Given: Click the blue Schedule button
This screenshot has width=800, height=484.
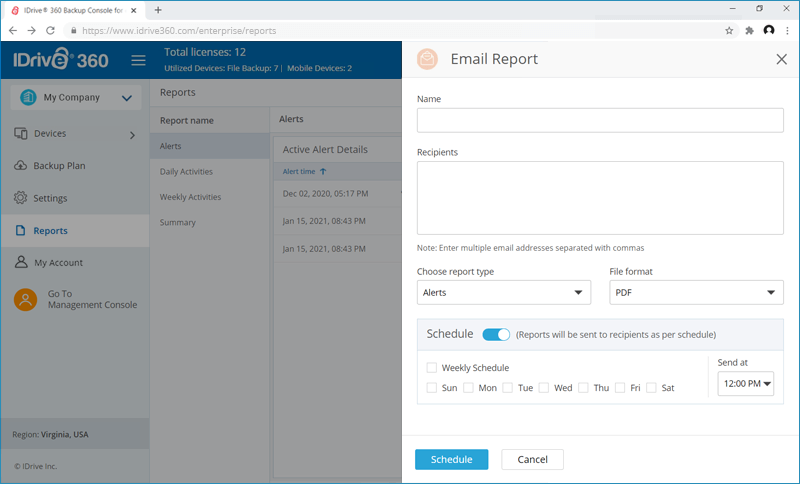Looking at the screenshot, I should pyautogui.click(x=452, y=459).
